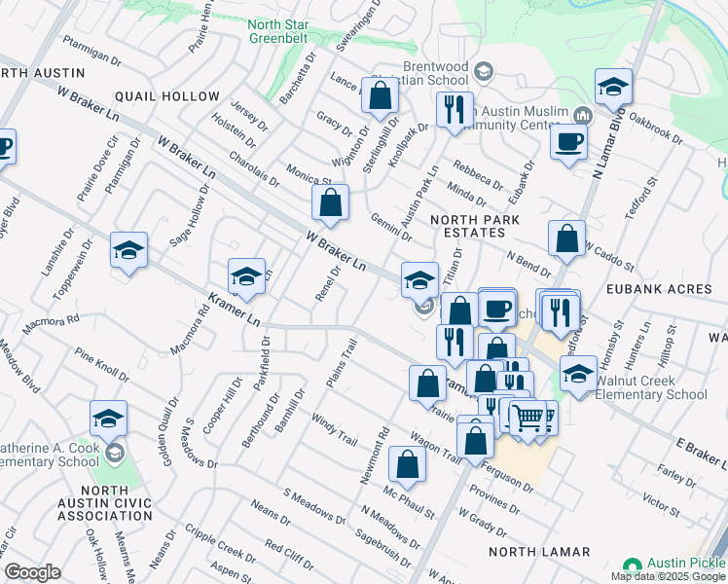Click the Macmora Rd label near Lanshire Dr
Screen dimensions: 728x584
click(x=51, y=324)
